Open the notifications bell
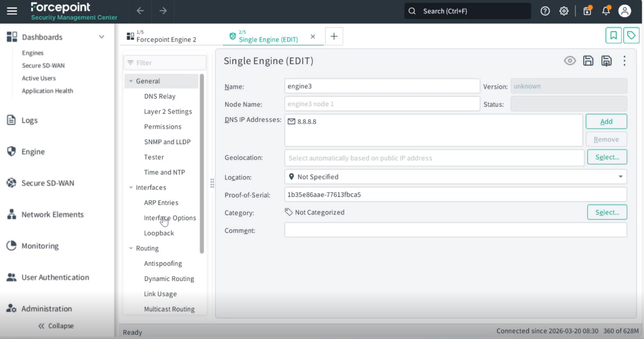 [606, 11]
